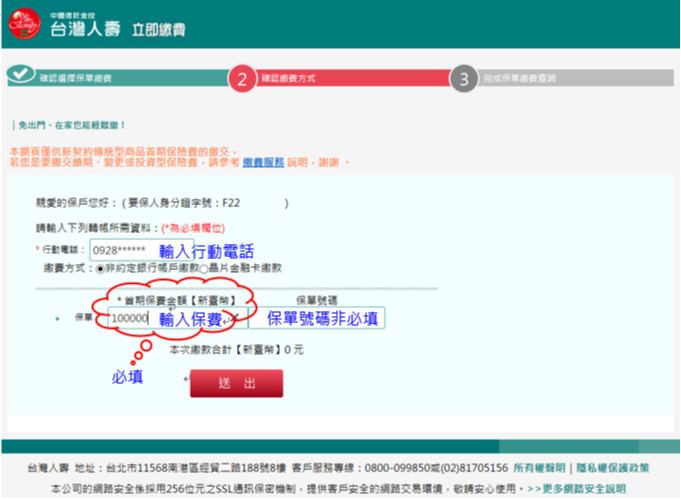This screenshot has height=499, width=681.
Task: Open the 所有權聲明 footer link
Action: point(539,468)
